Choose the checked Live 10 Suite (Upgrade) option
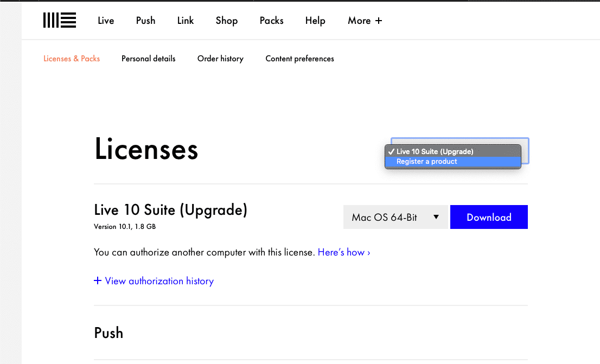 coord(435,151)
